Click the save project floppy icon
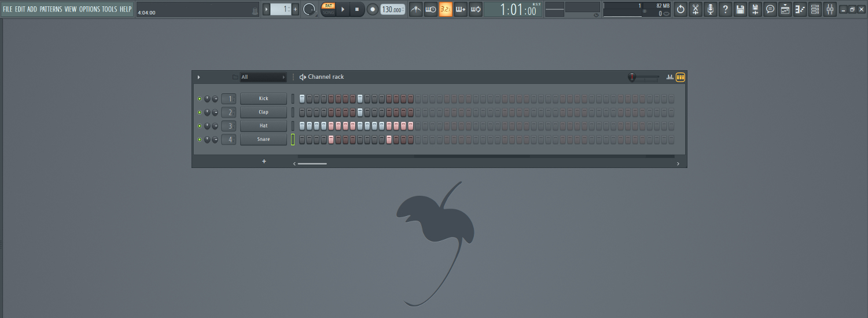The height and width of the screenshot is (318, 868). click(740, 9)
